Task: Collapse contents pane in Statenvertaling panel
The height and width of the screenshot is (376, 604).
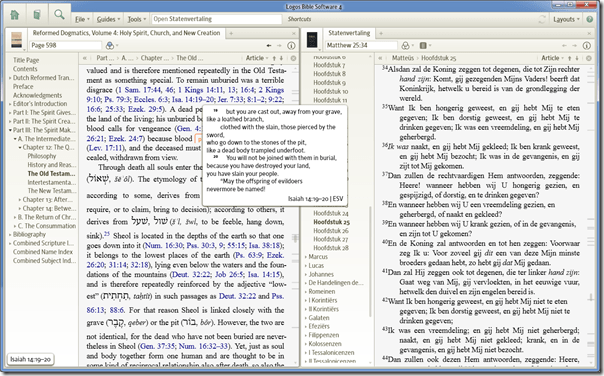Action: click(x=380, y=58)
